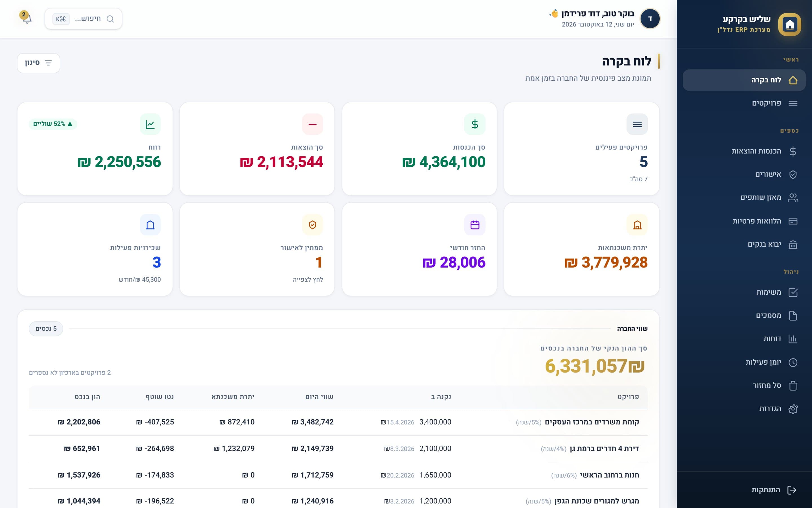Click the הלוואות פרטיות card icon

[793, 221]
